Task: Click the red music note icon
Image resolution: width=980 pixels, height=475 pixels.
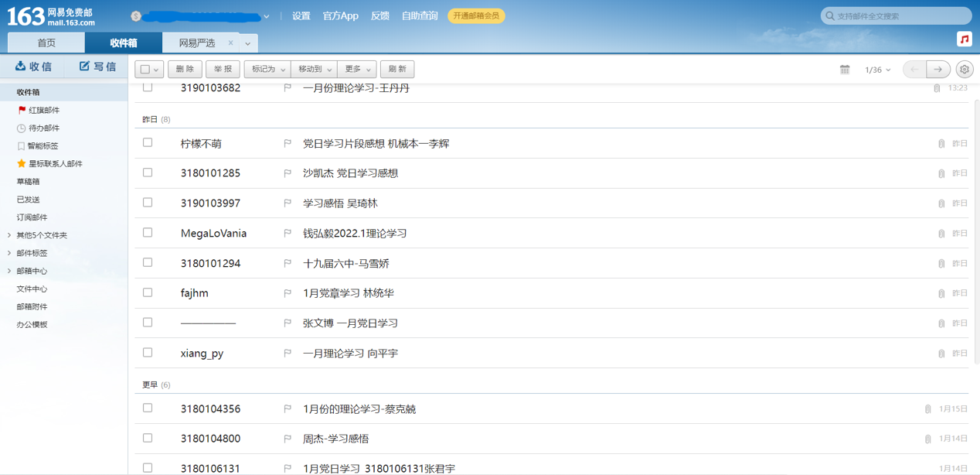Action: pyautogui.click(x=964, y=39)
